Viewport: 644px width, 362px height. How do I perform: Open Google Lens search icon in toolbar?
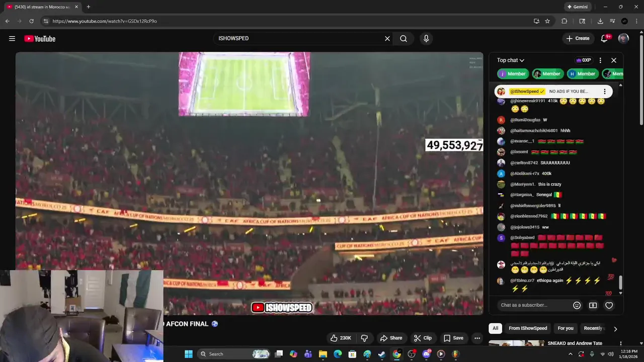[582, 21]
